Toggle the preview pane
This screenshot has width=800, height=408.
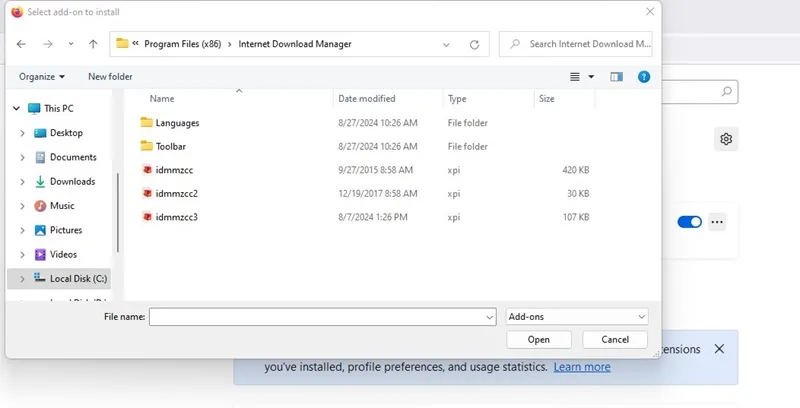click(616, 77)
